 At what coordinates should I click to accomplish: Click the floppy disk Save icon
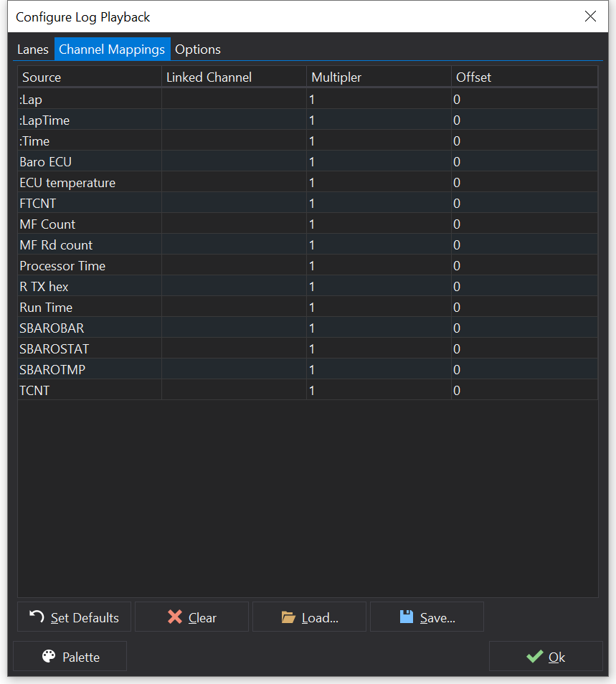coord(406,617)
